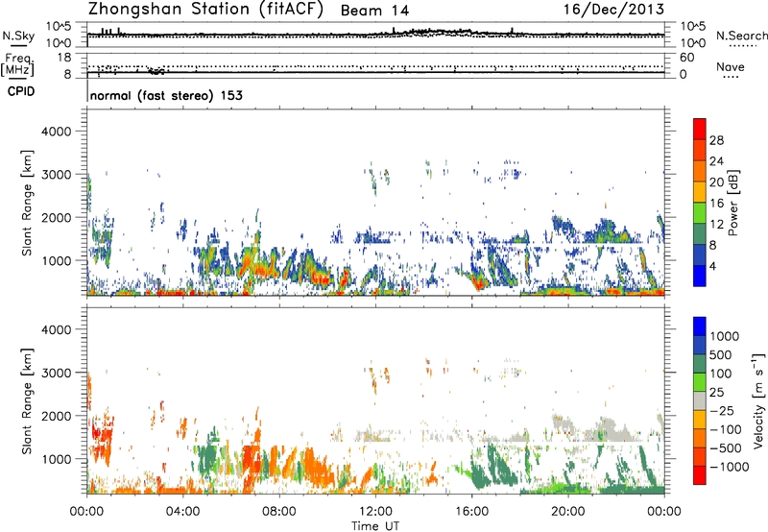Click the yellow 16–20 dB power colorbar band
Viewport: 768px width, 532px height.
click(x=700, y=191)
